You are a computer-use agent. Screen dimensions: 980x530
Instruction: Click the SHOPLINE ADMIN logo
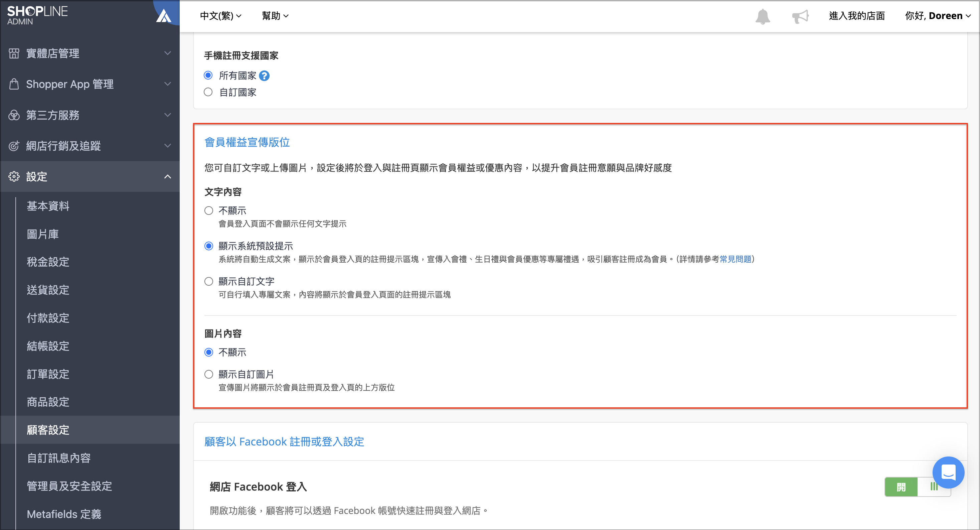(x=37, y=15)
